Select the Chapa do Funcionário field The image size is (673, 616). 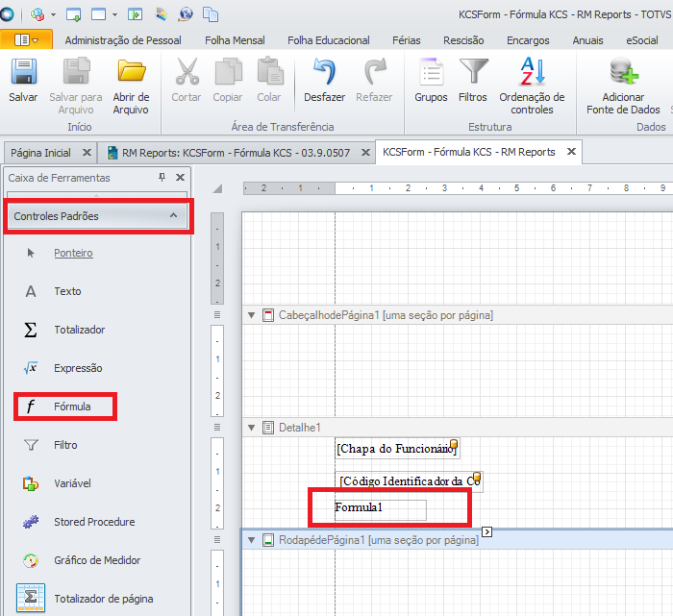coord(397,449)
